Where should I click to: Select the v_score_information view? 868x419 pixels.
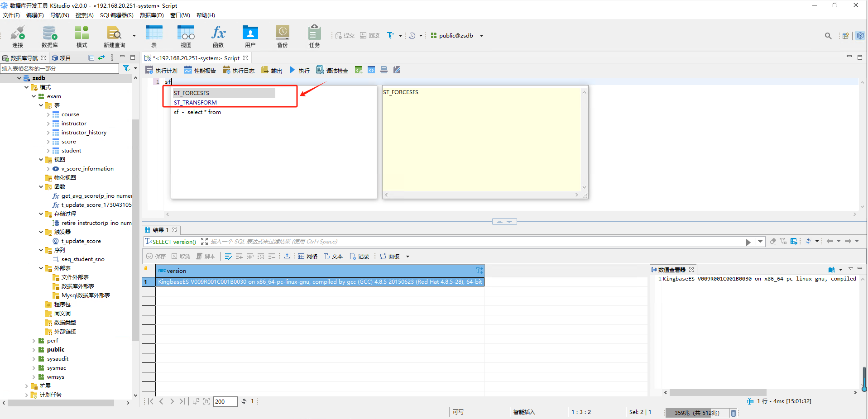(87, 169)
